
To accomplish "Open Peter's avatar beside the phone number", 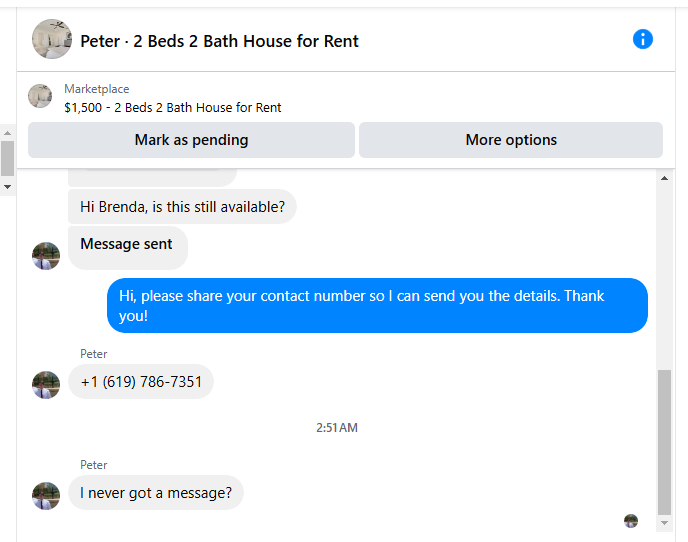I will click(46, 384).
